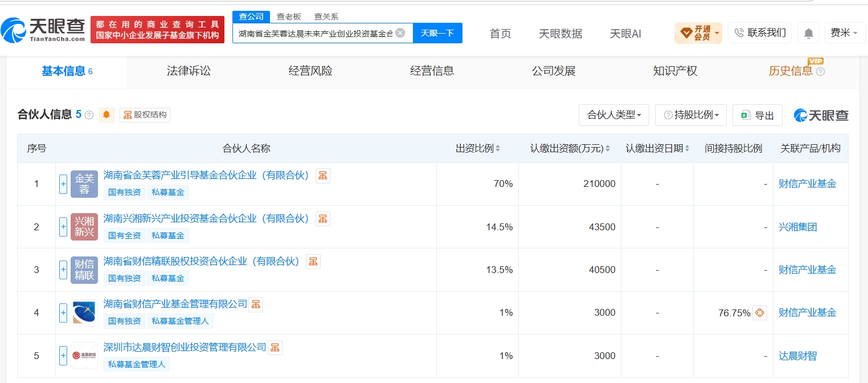Open 天眼AI in top navigation
This screenshot has height=383, width=868.
coord(625,34)
